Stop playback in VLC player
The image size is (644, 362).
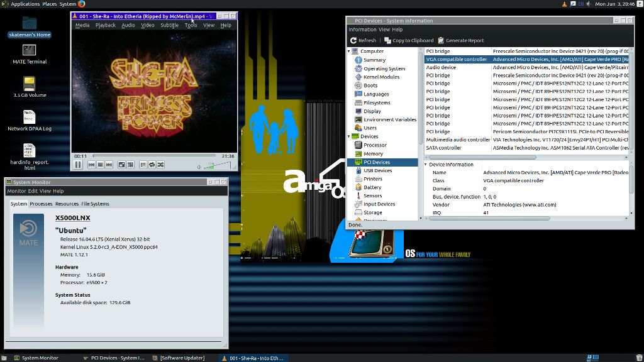pyautogui.click(x=100, y=165)
